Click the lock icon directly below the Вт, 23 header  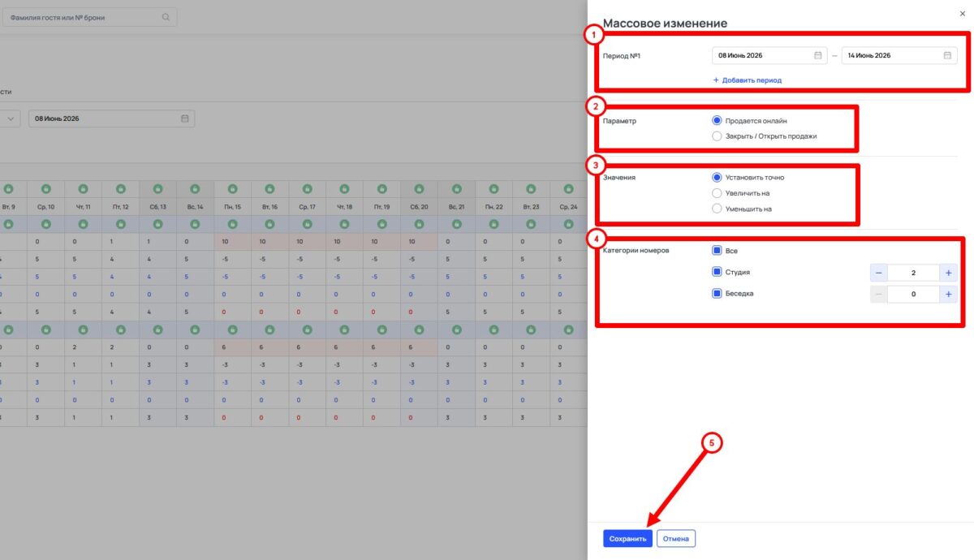532,224
